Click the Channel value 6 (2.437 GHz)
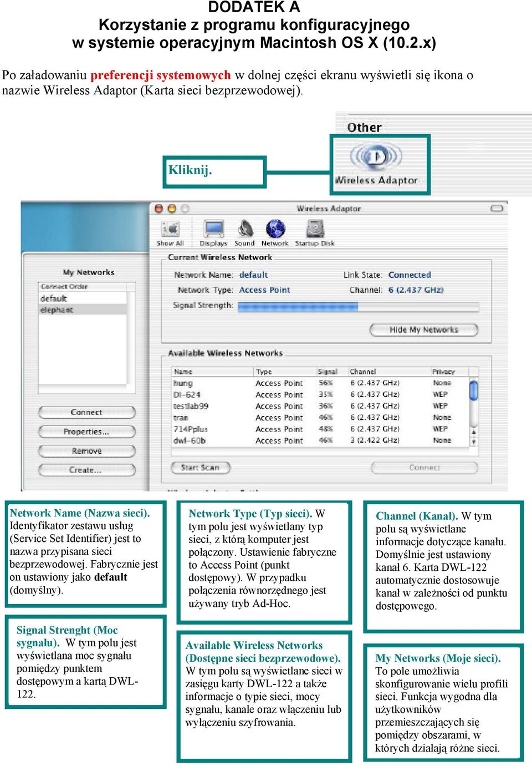The width and height of the screenshot is (532, 766). tap(416, 290)
